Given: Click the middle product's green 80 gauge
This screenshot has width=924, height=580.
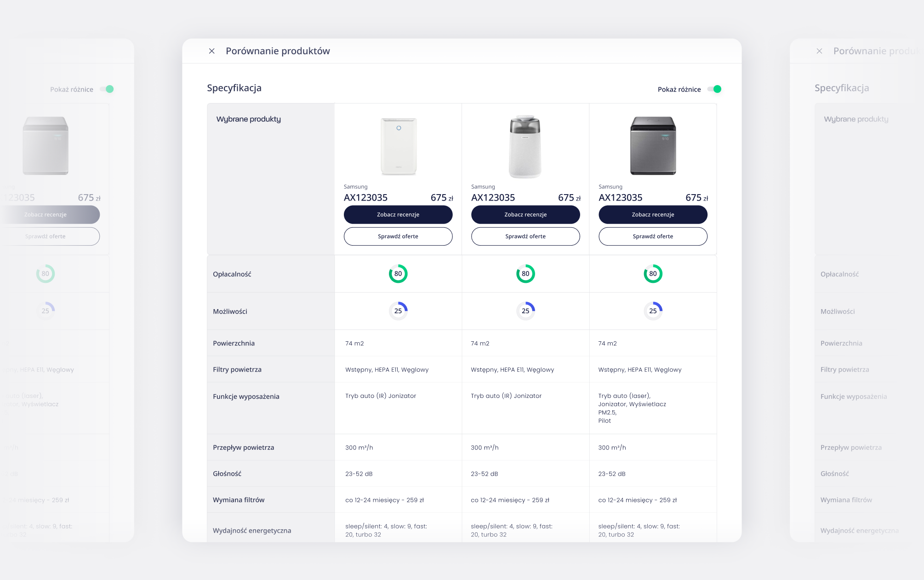Looking at the screenshot, I should pyautogui.click(x=525, y=273).
